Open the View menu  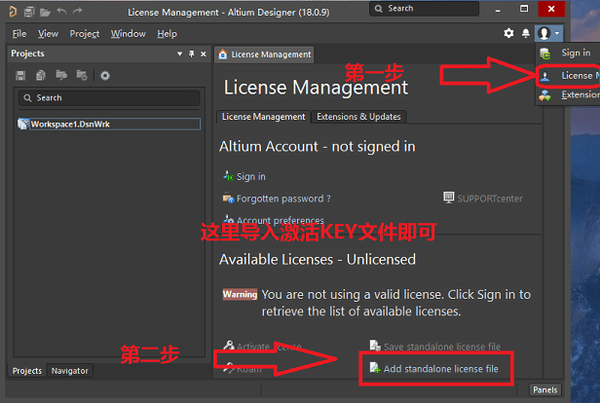48,34
